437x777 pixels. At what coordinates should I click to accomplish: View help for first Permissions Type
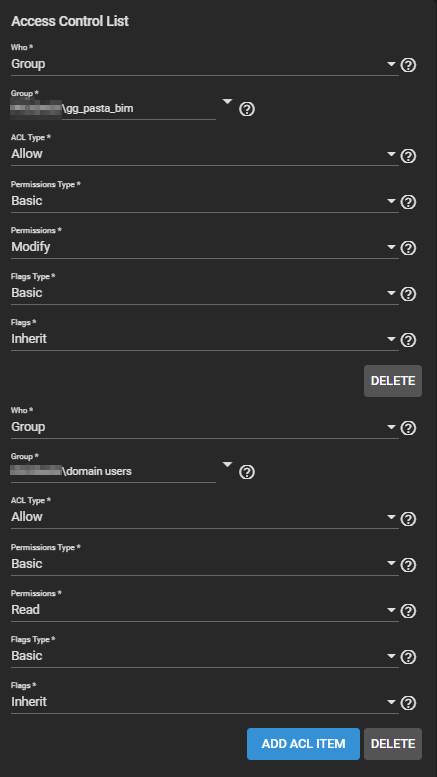408,202
